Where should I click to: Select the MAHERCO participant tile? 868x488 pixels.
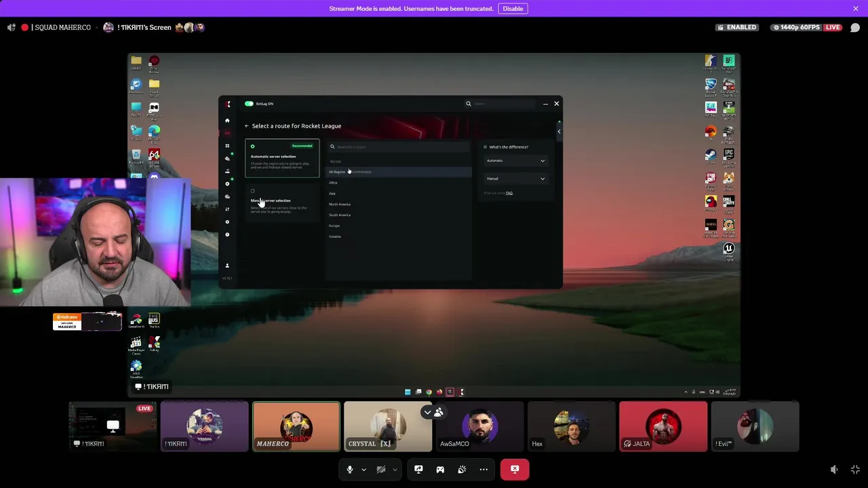(x=296, y=426)
